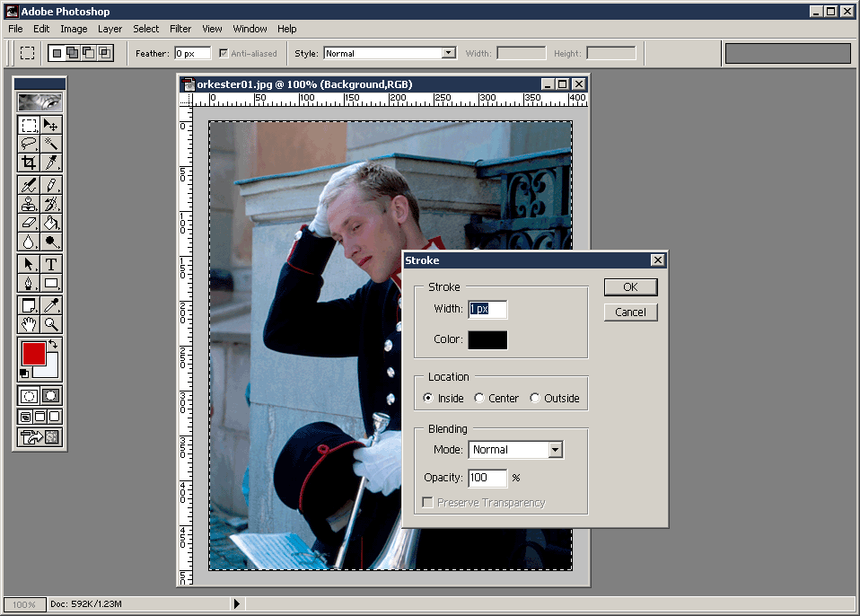Viewport: 860px width, 616px height.
Task: Activate the Eraser tool
Action: [x=29, y=223]
